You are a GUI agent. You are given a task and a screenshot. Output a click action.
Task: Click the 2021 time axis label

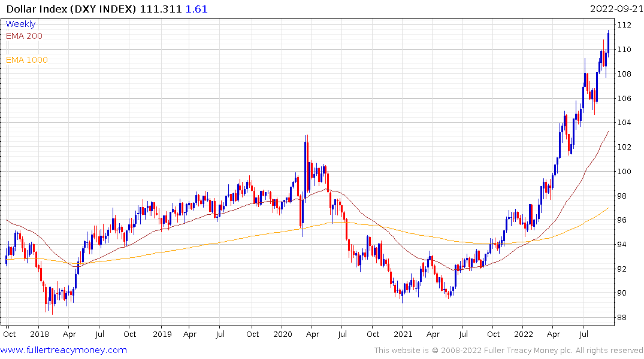point(403,334)
